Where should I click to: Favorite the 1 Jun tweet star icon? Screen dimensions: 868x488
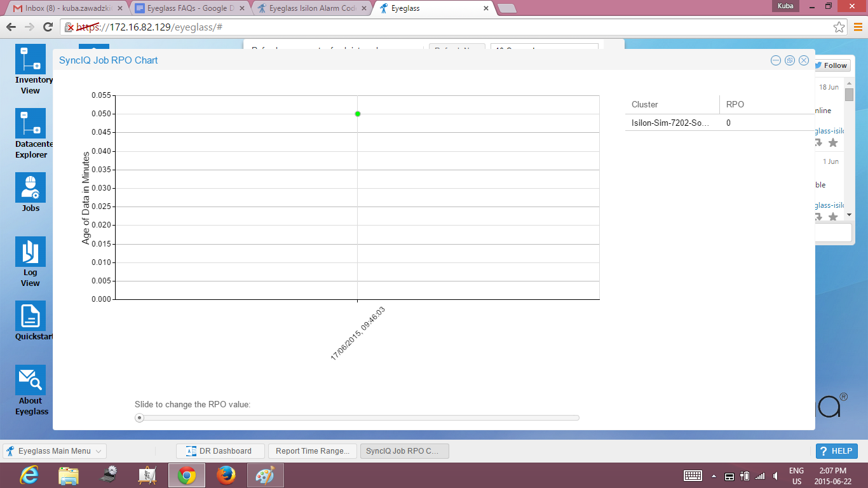(x=833, y=217)
